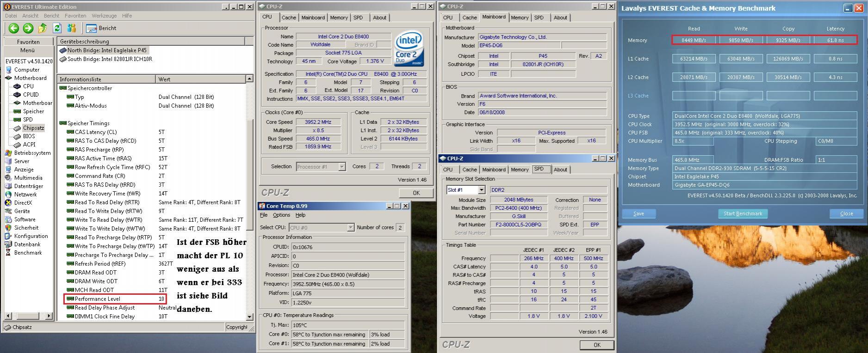Open Core Temp File menu
Screen dimensions: 868x353
coord(264,215)
